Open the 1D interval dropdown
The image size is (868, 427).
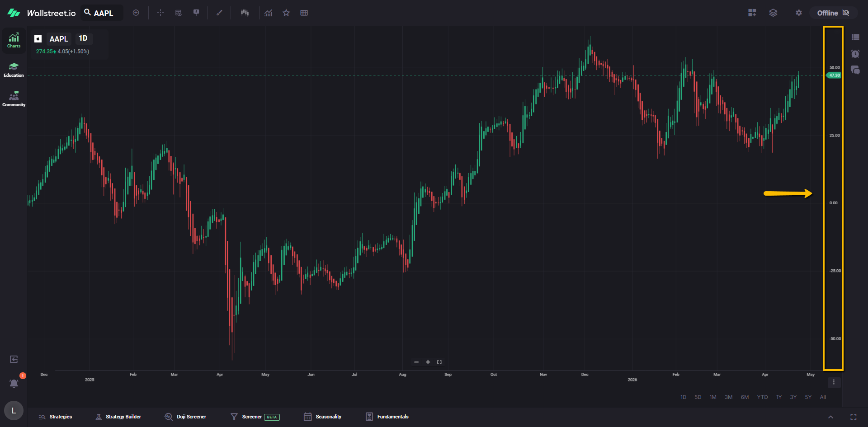point(83,38)
